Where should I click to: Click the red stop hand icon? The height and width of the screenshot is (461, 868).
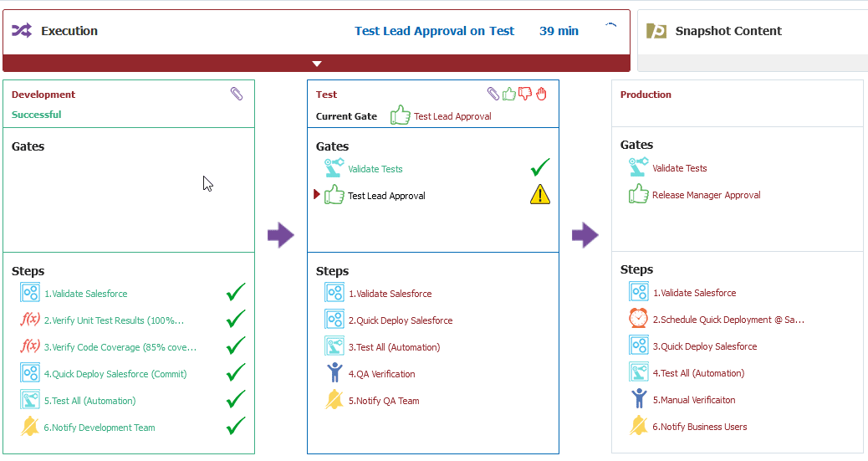click(x=541, y=94)
